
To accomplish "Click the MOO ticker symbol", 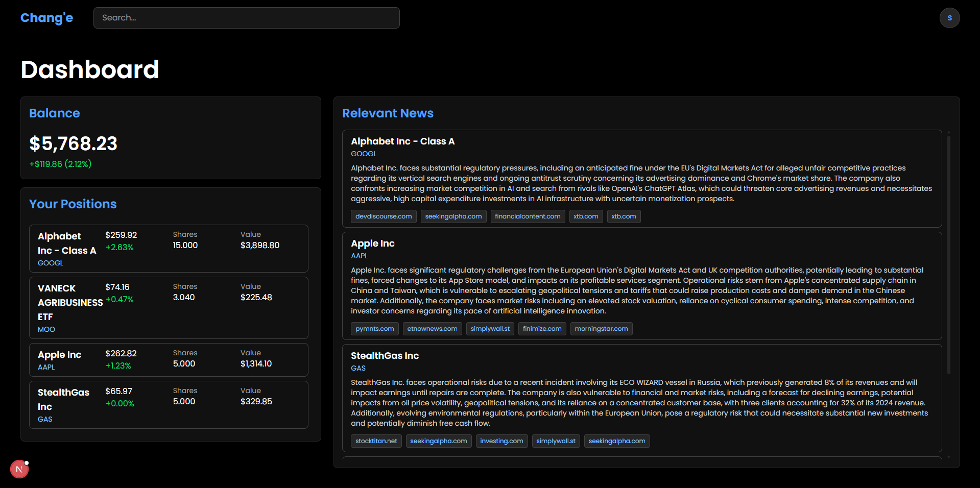I will (46, 329).
